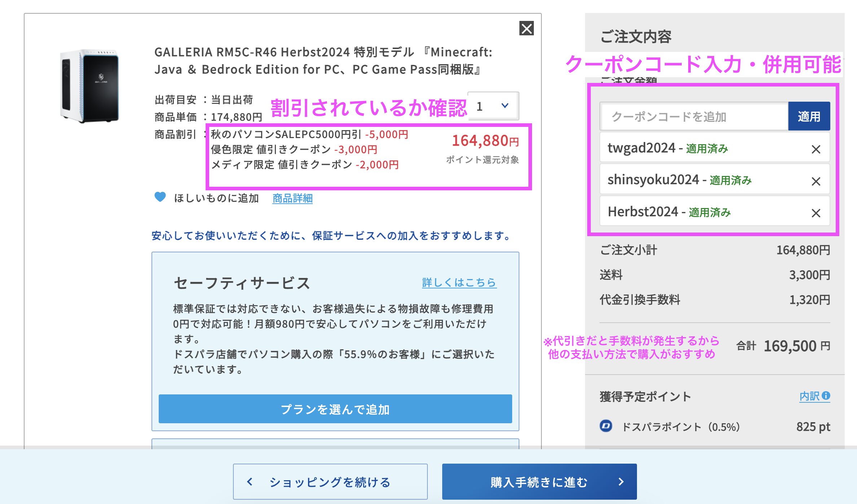Screen dimensions: 857x504
Task: Remove the twgad2024 coupon
Action: click(816, 149)
